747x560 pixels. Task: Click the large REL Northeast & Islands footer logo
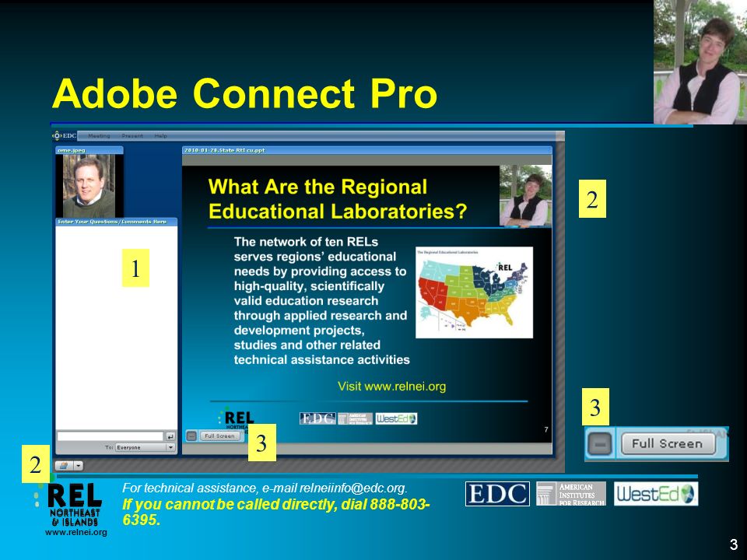[x=69, y=504]
